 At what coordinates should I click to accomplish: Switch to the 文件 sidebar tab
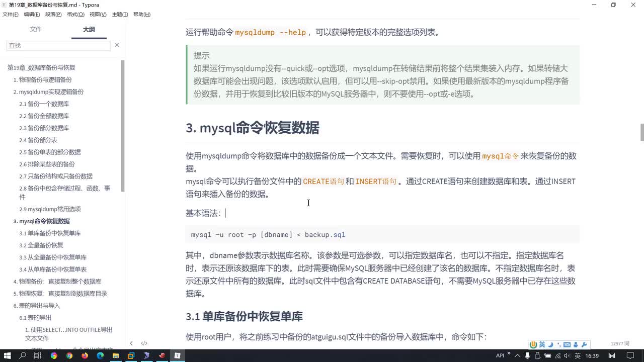tap(36, 29)
